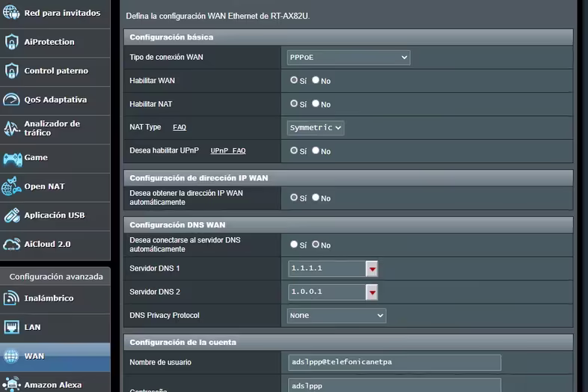
Task: Click the AiCloud 2.0 cloud icon
Action: [x=12, y=244]
